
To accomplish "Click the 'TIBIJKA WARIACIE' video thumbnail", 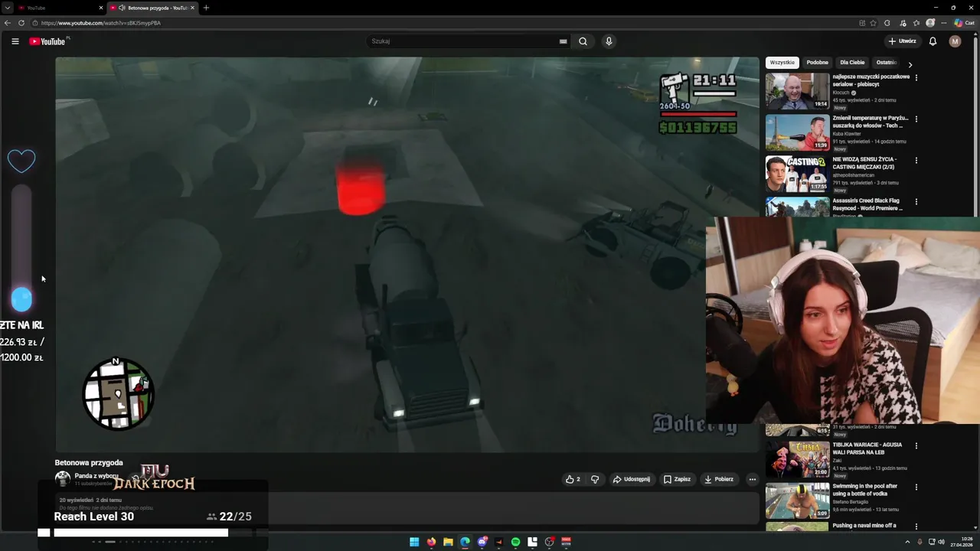I will [797, 458].
